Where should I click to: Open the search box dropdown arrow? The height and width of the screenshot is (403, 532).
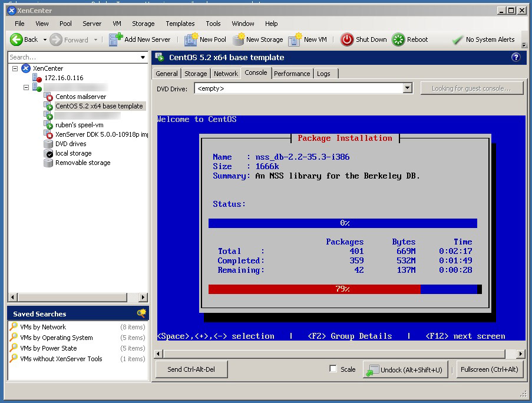pos(143,57)
